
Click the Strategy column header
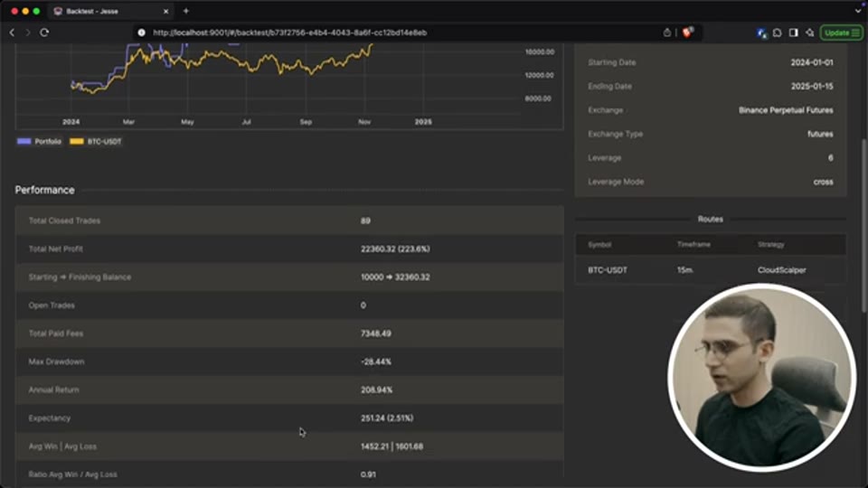click(770, 245)
